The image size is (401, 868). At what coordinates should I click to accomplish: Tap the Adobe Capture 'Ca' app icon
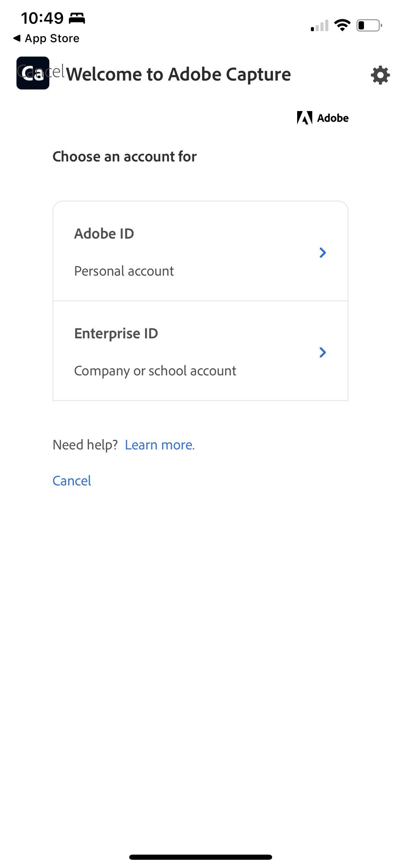point(33,73)
